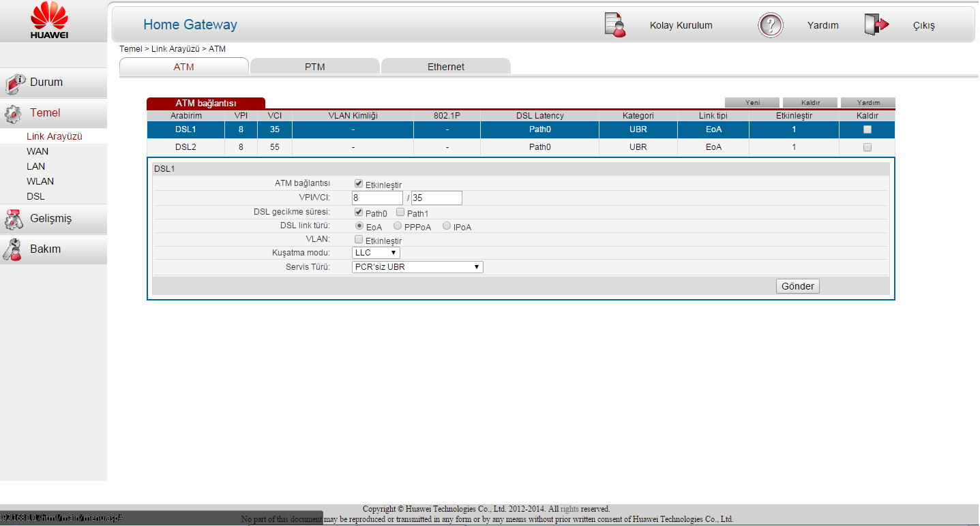Image resolution: width=980 pixels, height=526 pixels.
Task: Click the VPI input field
Action: (x=377, y=198)
